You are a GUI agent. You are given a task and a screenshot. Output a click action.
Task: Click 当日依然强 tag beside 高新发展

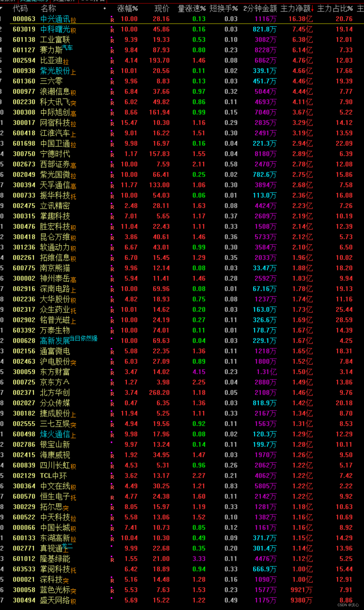(x=83, y=339)
